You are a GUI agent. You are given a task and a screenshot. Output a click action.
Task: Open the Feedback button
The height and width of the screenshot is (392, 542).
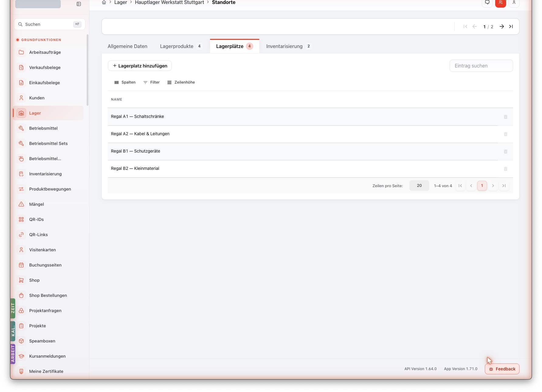point(502,369)
